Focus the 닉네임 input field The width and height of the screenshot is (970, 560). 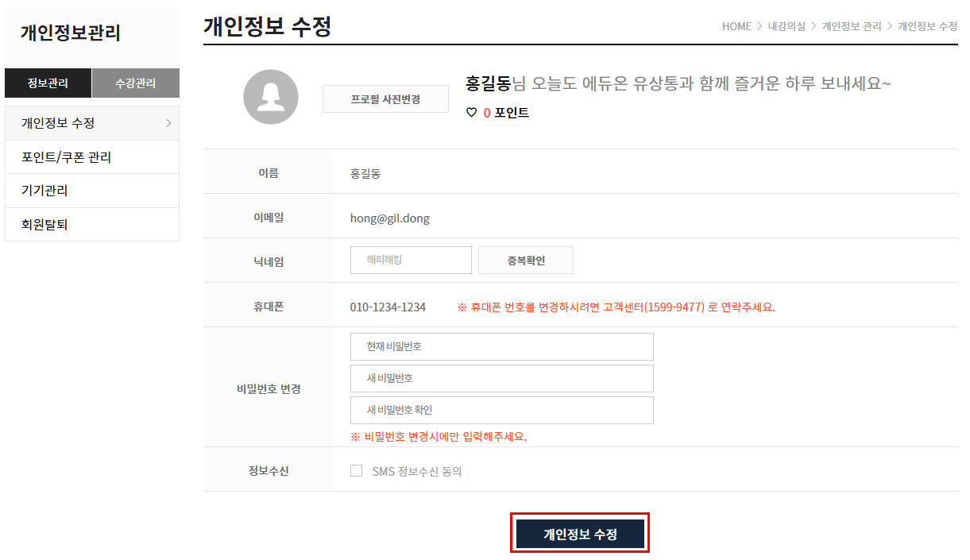[x=411, y=260]
